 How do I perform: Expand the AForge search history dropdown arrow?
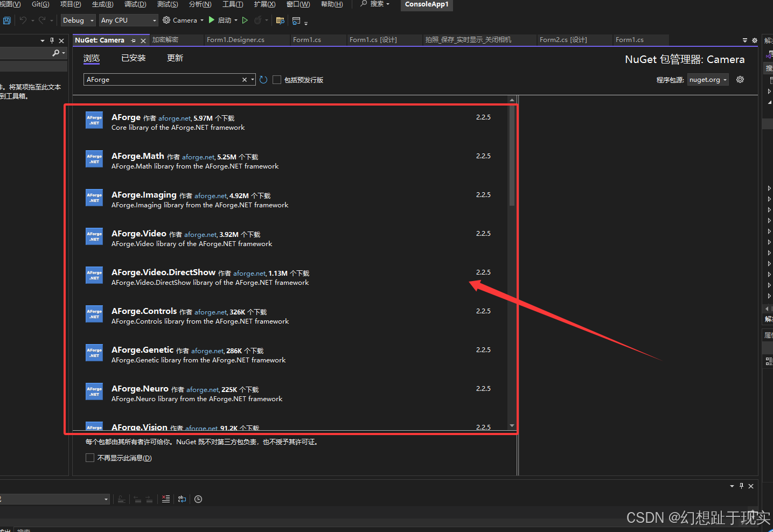253,80
